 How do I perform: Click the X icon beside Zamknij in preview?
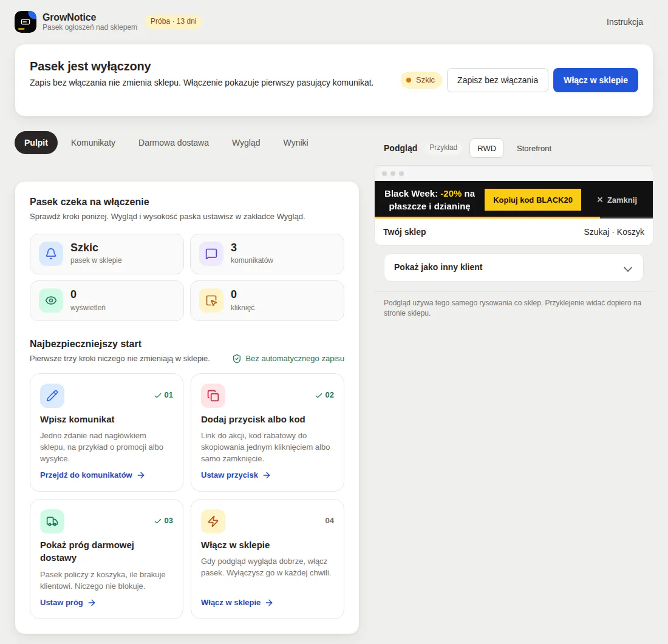point(600,200)
